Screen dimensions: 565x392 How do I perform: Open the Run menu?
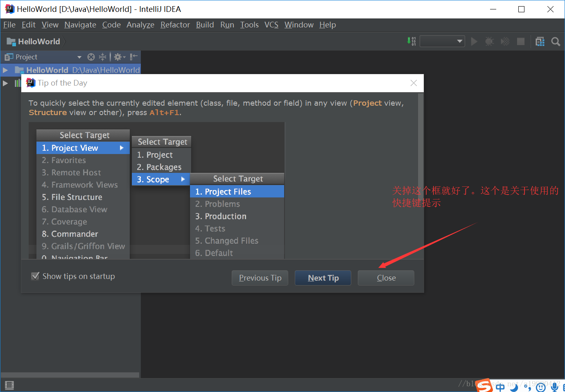227,25
